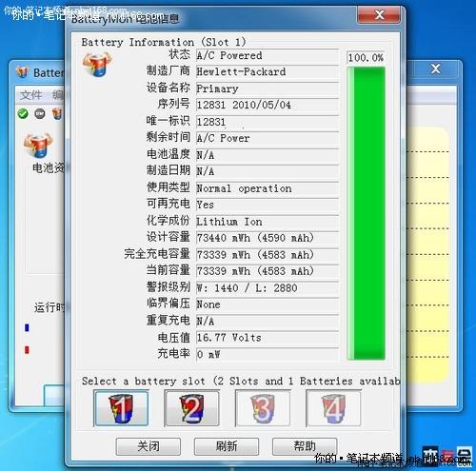Click the Hewlett-Packard manufacturer field
Image resolution: width=476 pixels, height=471 pixels.
coord(268,72)
